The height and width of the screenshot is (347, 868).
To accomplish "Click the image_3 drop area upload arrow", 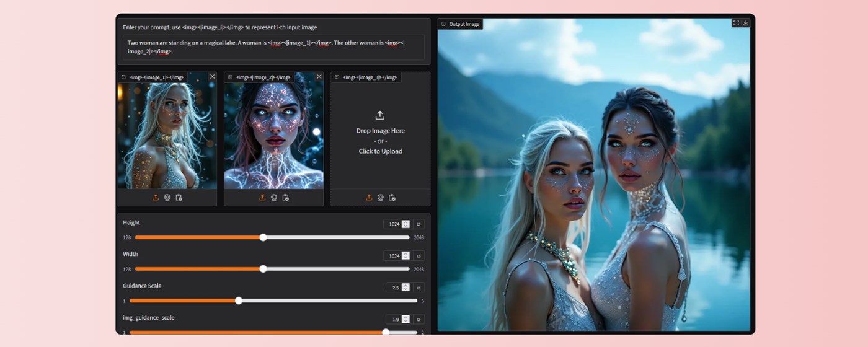I will [380, 115].
